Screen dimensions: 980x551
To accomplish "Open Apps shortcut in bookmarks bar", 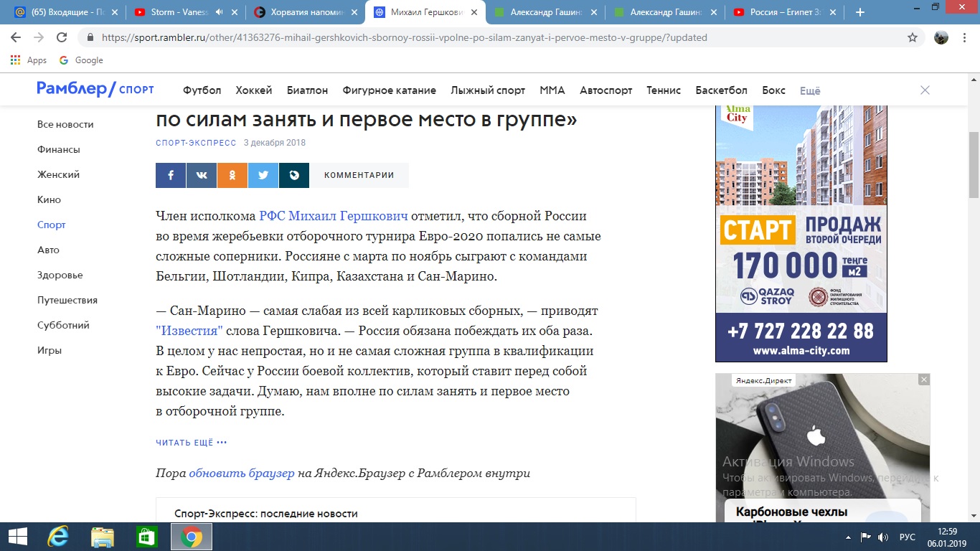I will (x=29, y=60).
